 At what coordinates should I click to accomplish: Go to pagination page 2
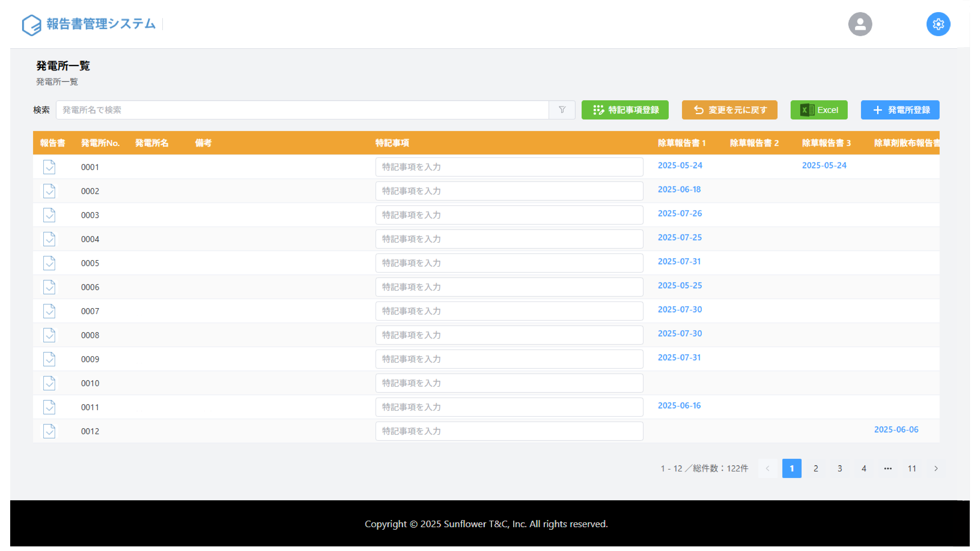click(x=816, y=468)
